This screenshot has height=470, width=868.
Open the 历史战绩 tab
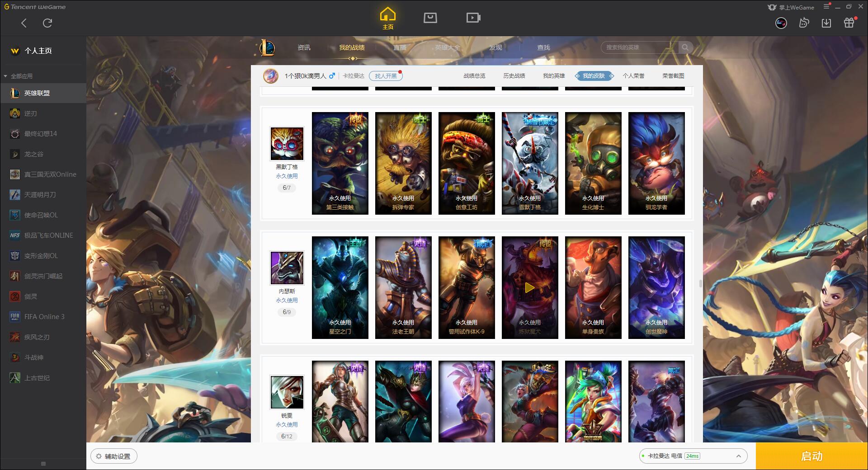coord(514,76)
